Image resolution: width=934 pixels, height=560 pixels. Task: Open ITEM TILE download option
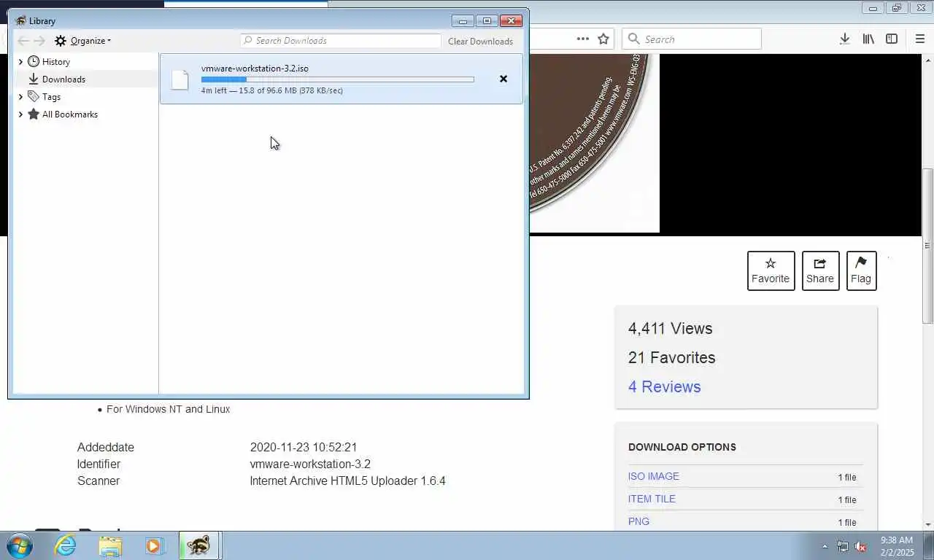pyautogui.click(x=652, y=499)
